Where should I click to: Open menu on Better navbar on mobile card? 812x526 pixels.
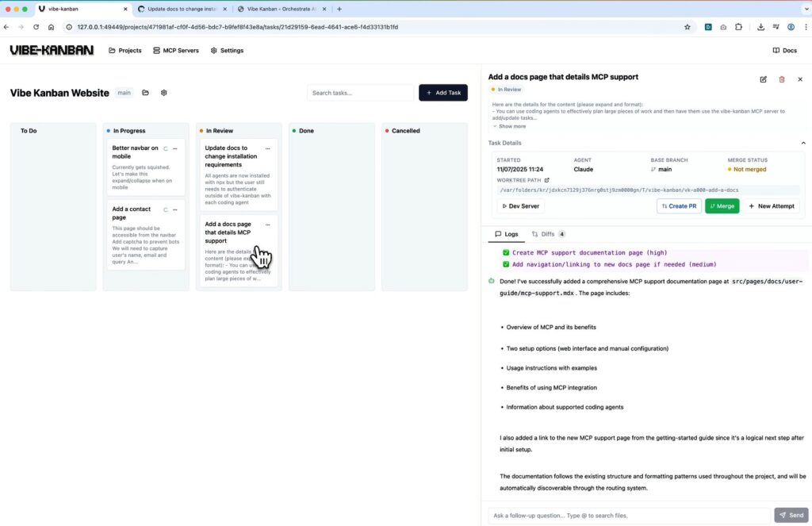175,148
